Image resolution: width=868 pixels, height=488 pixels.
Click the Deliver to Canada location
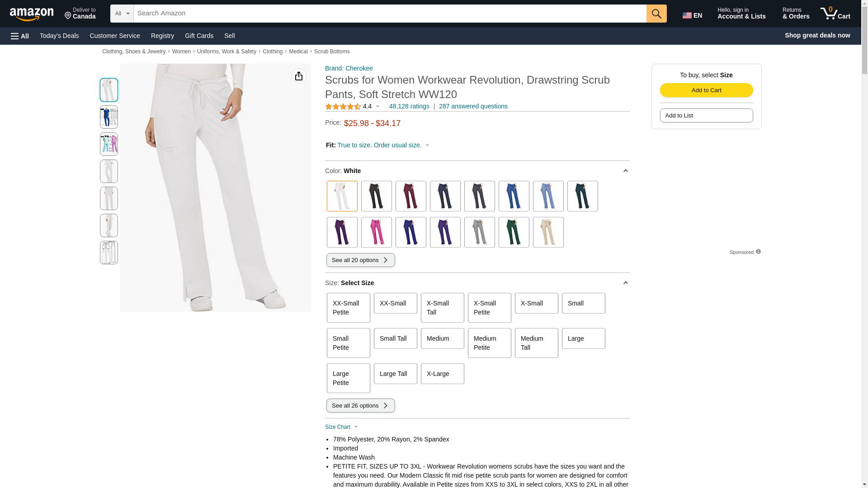click(80, 14)
